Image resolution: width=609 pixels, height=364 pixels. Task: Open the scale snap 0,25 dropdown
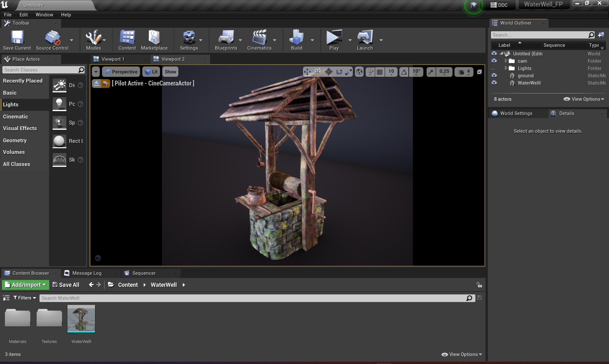point(444,72)
